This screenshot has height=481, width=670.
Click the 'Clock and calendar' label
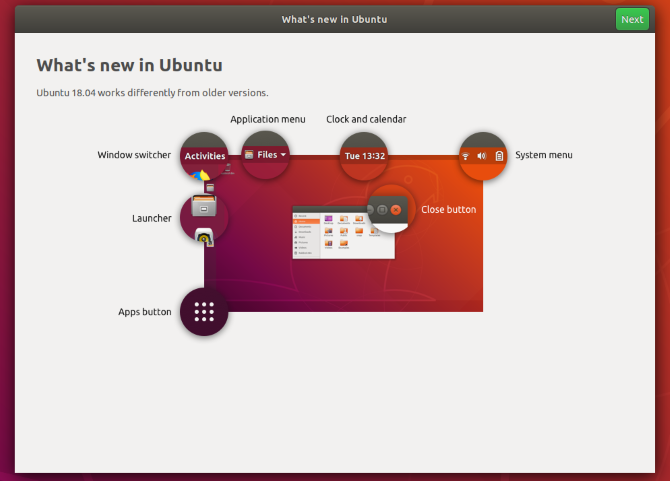coord(366,119)
